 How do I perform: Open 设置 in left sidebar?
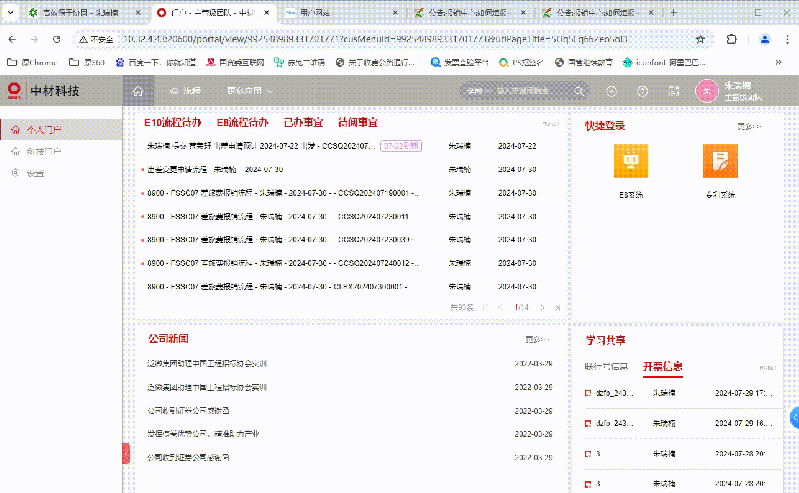61,173
